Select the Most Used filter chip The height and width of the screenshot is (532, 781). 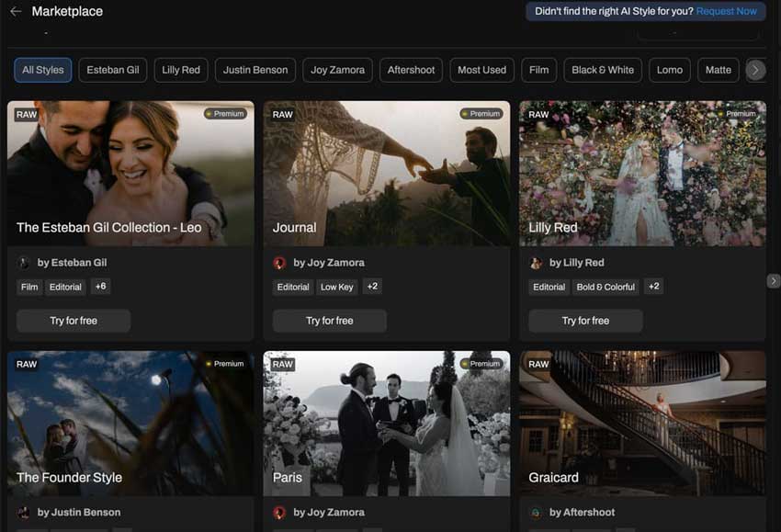[x=481, y=70]
